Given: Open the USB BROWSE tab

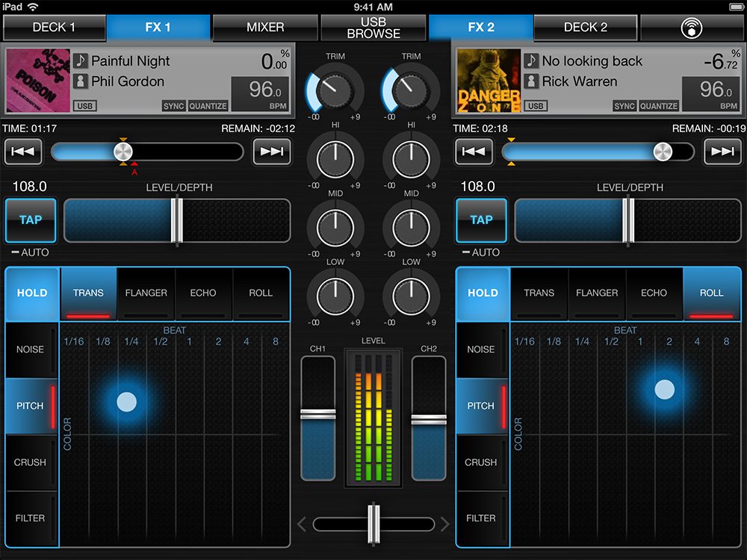Looking at the screenshot, I should 373,28.
